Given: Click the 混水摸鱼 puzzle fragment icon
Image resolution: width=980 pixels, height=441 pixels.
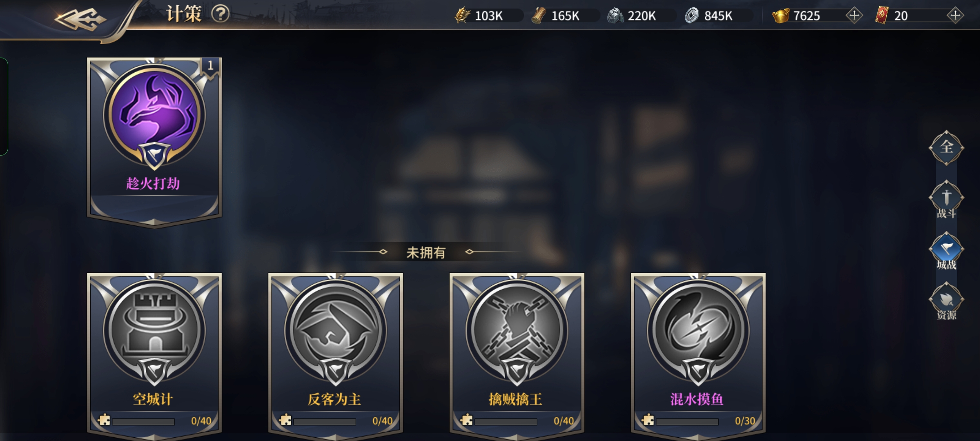Looking at the screenshot, I should pyautogui.click(x=648, y=420).
